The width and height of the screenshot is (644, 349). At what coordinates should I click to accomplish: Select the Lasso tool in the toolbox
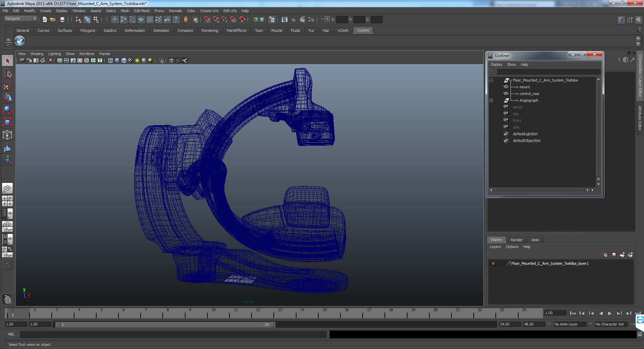click(x=7, y=73)
